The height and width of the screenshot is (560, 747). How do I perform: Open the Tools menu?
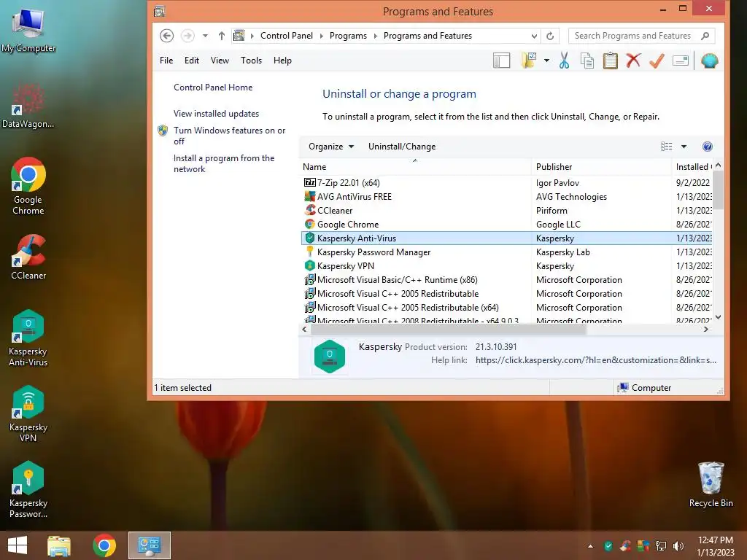coord(251,61)
